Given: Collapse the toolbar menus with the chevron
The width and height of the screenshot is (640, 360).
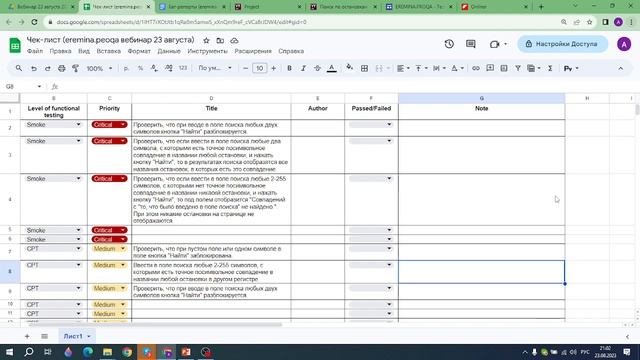Looking at the screenshot, I should 621,69.
